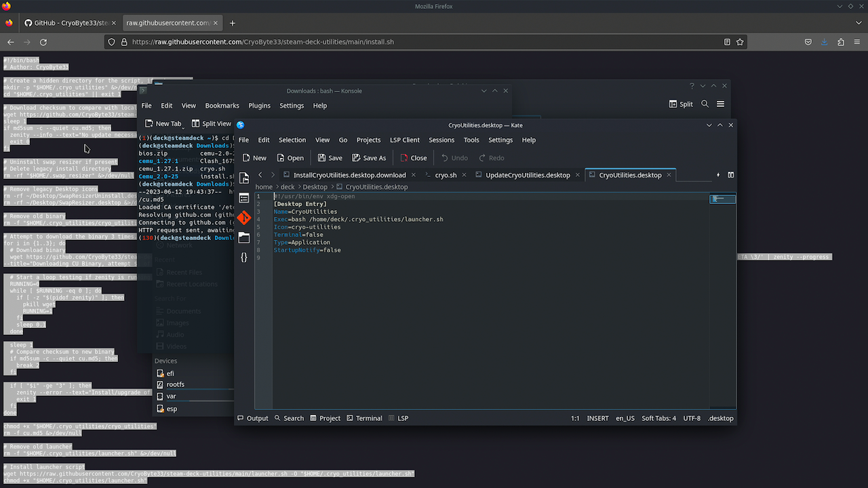Toggle the Search panel in Kate's bottom bar
868x488 pixels.
coord(289,418)
